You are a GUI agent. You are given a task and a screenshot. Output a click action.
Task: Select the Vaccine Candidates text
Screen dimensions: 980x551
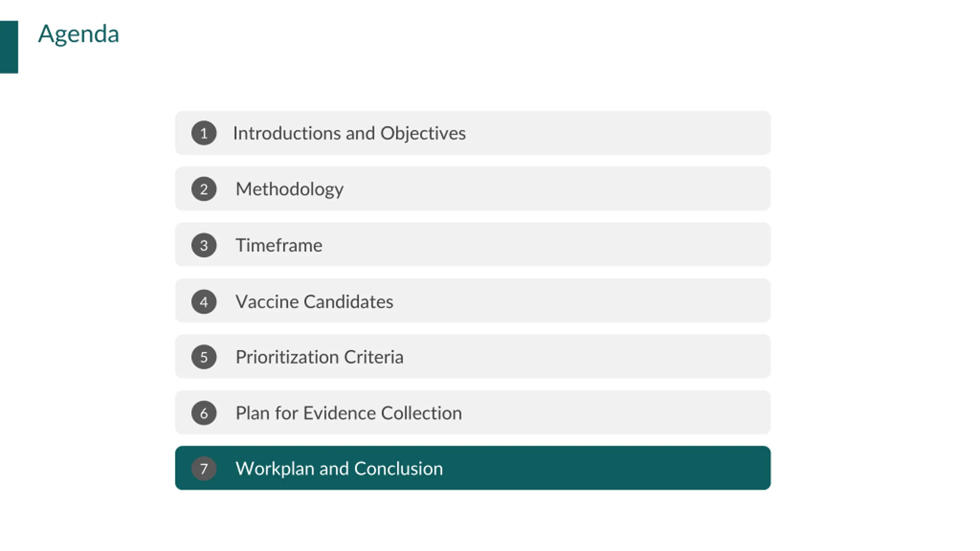[x=314, y=302]
